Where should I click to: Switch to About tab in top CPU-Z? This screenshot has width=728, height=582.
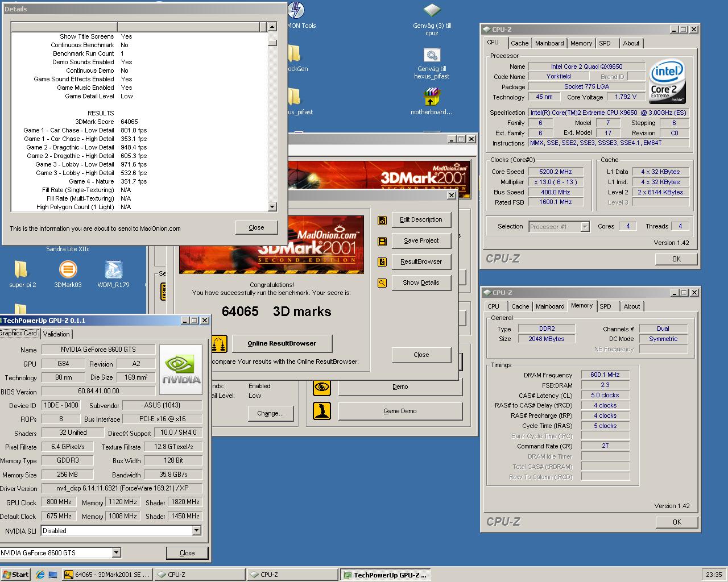pos(631,43)
